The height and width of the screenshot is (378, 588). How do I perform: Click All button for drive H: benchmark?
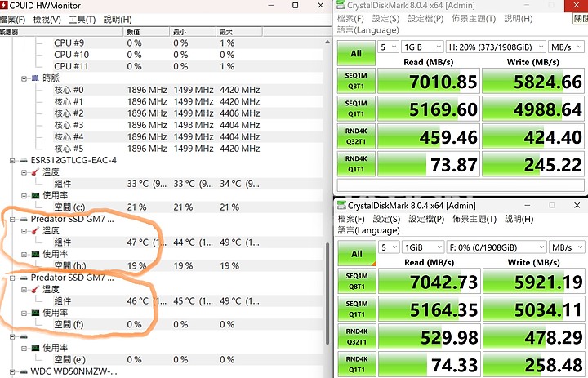356,53
